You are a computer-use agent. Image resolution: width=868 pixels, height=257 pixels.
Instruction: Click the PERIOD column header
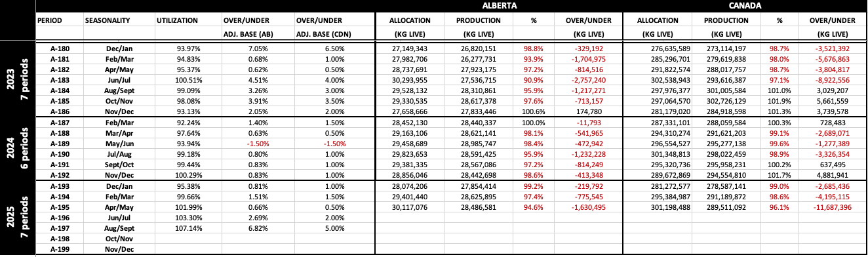50,22
